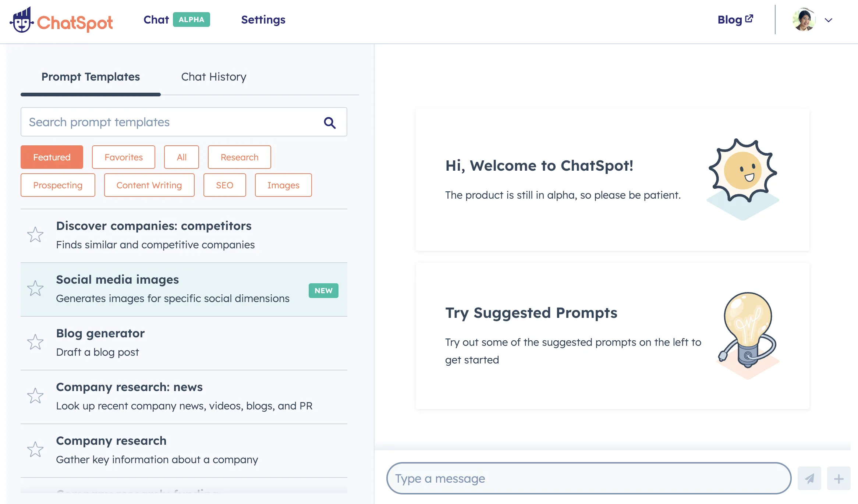
Task: Click the send message paper plane icon
Action: point(809,478)
